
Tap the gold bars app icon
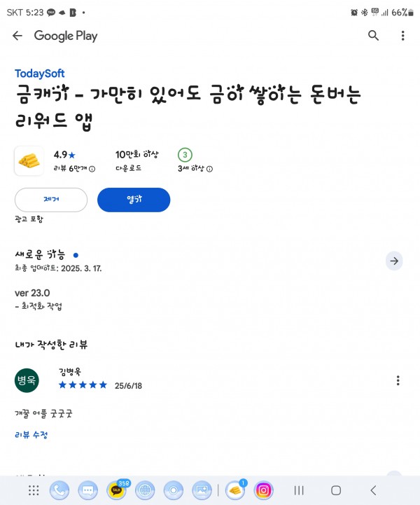pyautogui.click(x=29, y=160)
